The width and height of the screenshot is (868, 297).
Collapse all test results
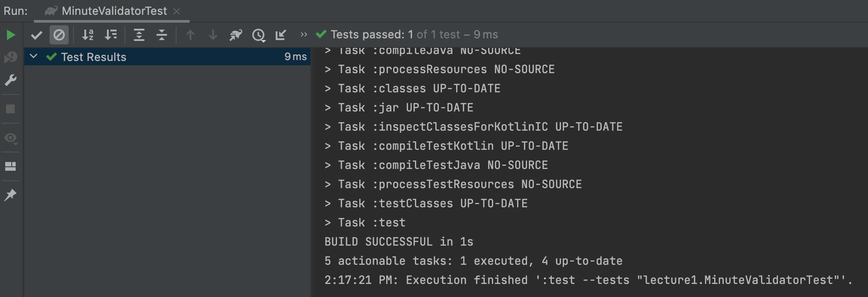click(x=162, y=35)
